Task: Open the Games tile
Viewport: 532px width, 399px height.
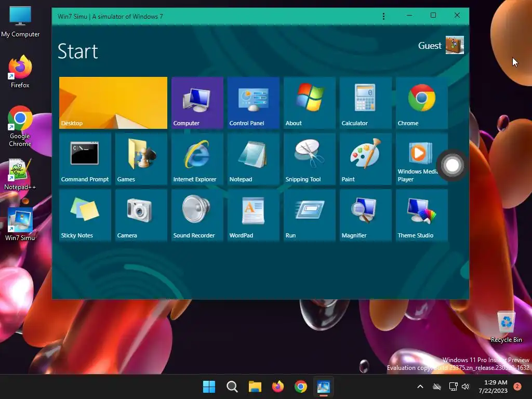Action: (141, 159)
